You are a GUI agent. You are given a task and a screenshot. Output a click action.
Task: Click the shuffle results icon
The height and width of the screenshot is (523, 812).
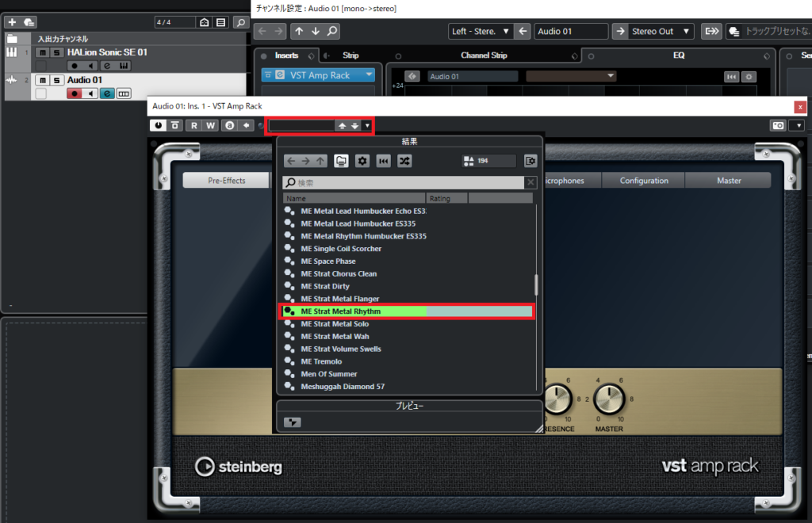(x=404, y=161)
